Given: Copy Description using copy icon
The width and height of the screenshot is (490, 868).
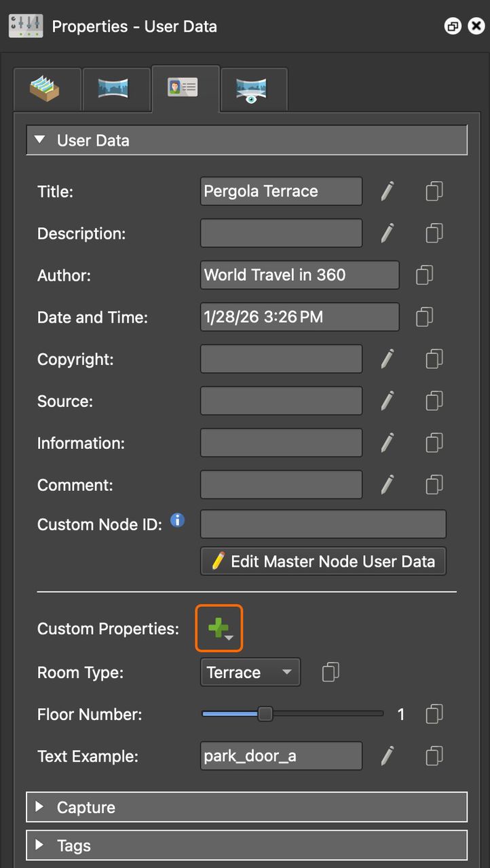Looking at the screenshot, I should tap(434, 233).
